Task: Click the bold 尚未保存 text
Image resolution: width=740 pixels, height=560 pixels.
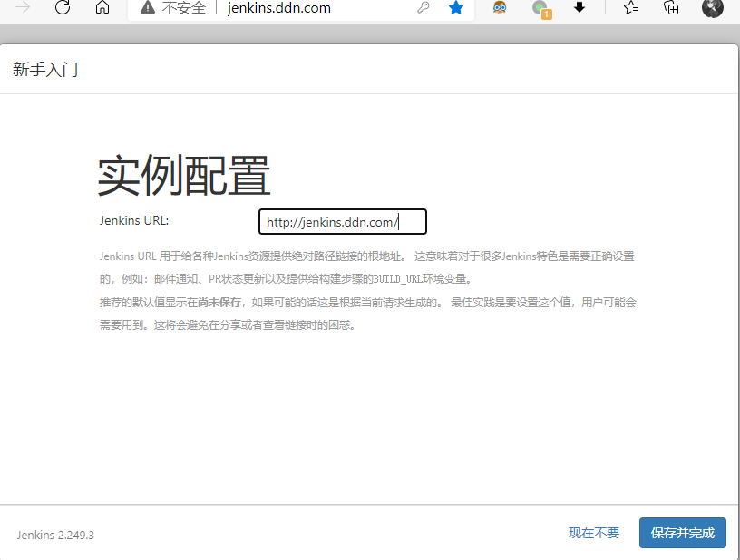Action: pos(219,302)
